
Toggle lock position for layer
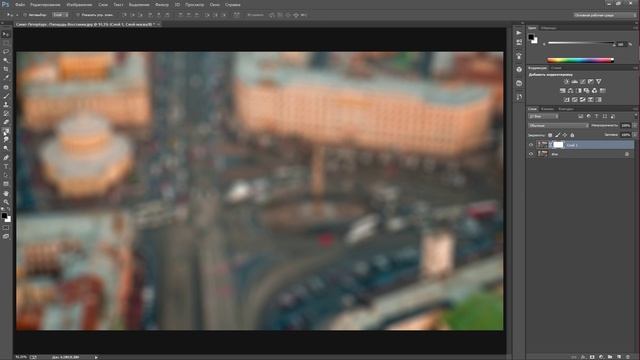point(565,135)
